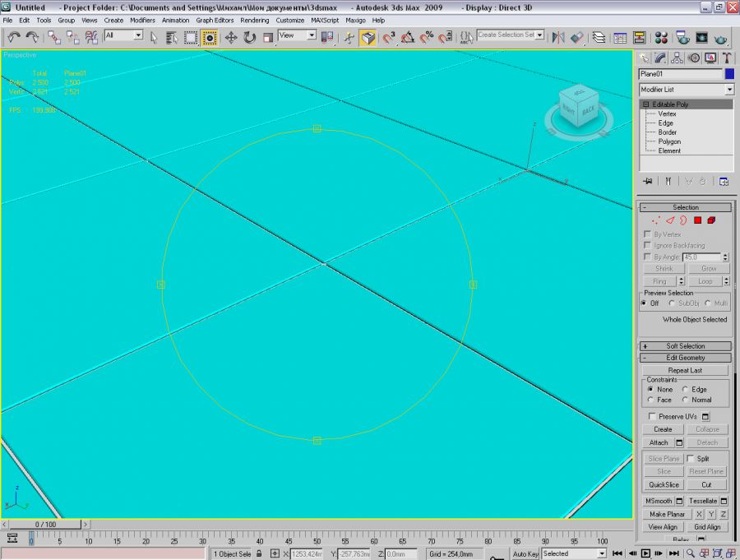Screen dimensions: 740x560
Task: Select Vertex sub-object red dots icon
Action: (656, 220)
